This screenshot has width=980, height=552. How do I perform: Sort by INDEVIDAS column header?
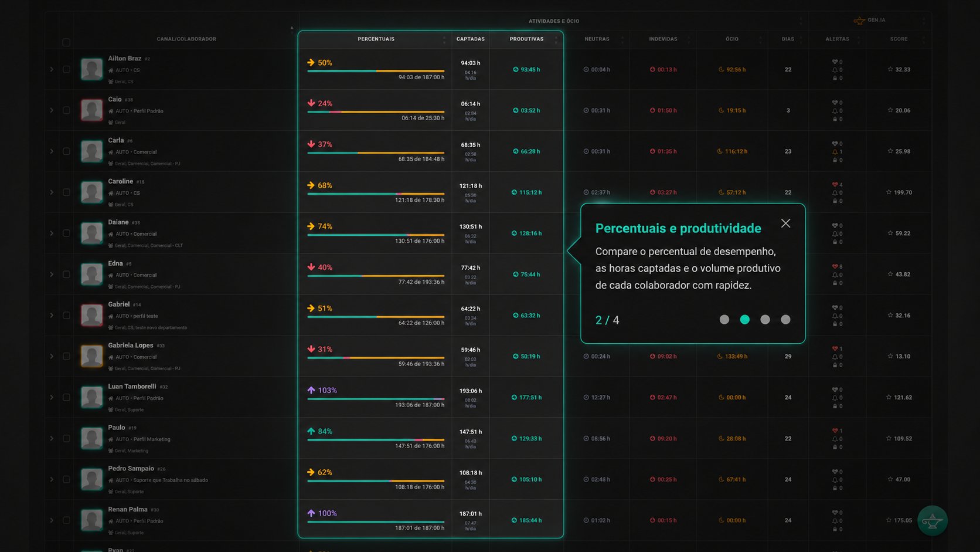pyautogui.click(x=663, y=39)
